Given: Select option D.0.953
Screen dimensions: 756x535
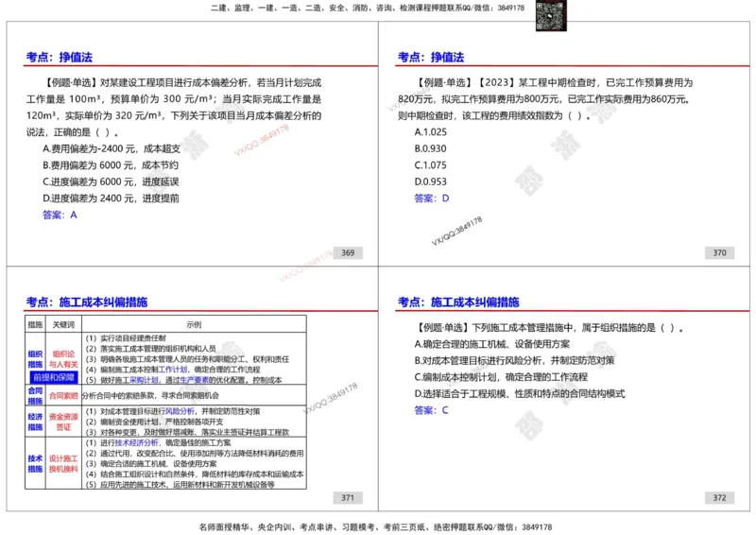Looking at the screenshot, I should pyautogui.click(x=431, y=181).
